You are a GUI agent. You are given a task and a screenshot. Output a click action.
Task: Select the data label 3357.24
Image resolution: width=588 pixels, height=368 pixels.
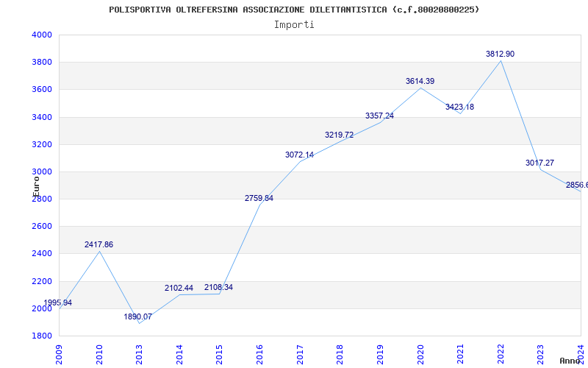click(x=379, y=116)
